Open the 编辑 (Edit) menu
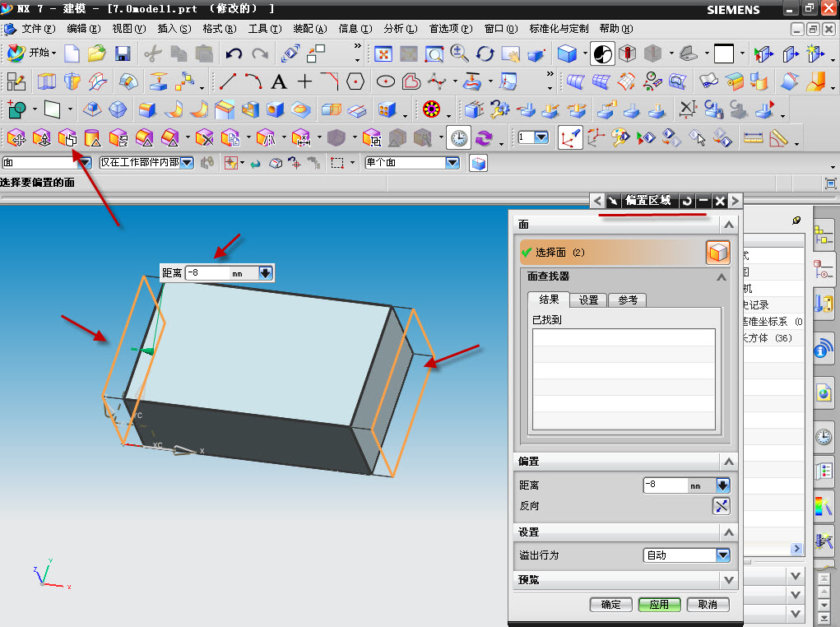 click(84, 29)
